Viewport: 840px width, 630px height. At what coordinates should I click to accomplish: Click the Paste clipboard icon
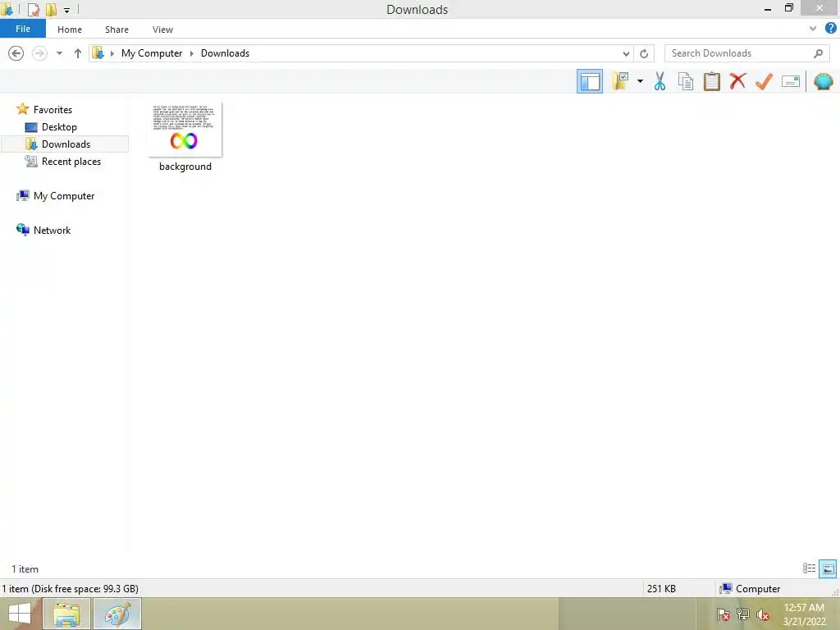click(x=711, y=81)
